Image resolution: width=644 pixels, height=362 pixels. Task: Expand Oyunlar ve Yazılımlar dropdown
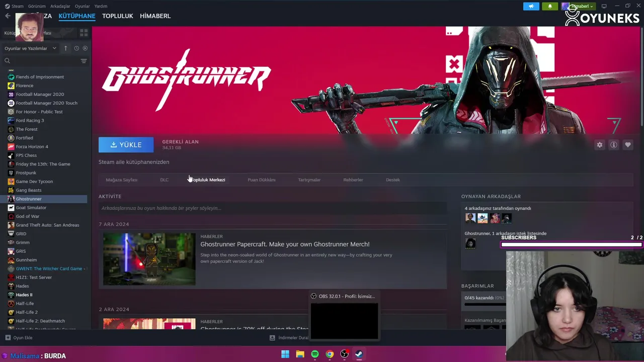30,48
